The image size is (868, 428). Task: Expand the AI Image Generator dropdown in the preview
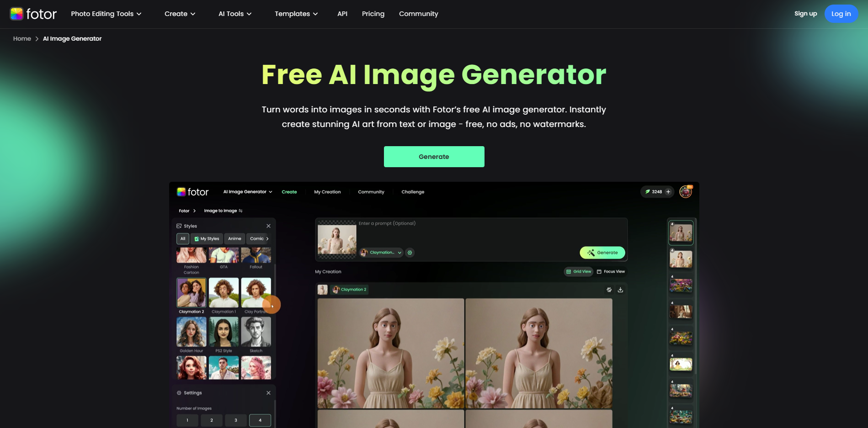(x=248, y=192)
